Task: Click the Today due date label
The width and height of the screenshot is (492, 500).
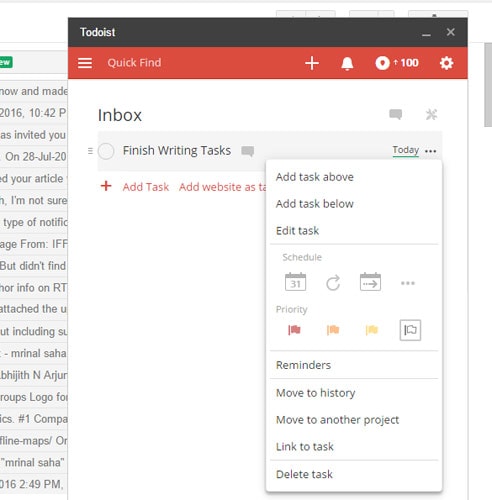Action: click(x=405, y=150)
